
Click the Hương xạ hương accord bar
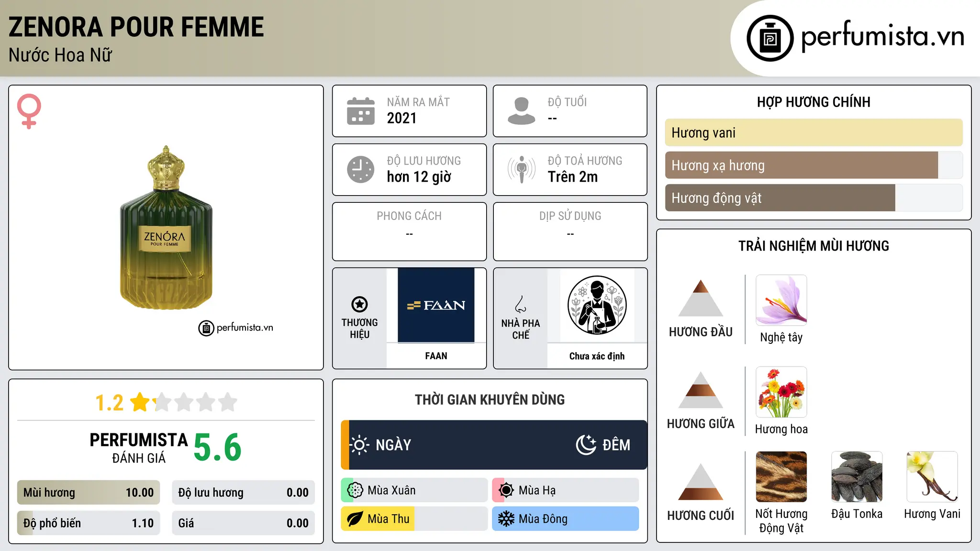[814, 165]
